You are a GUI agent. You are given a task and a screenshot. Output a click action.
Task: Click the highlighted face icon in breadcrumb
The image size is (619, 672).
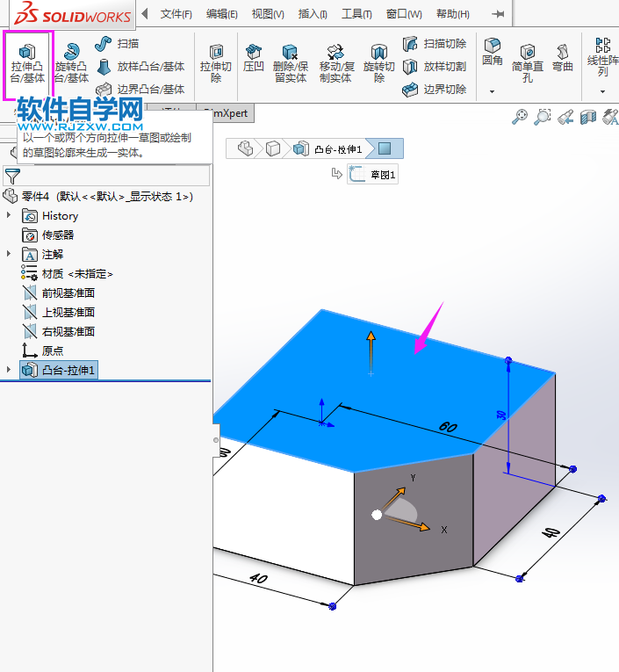point(385,148)
